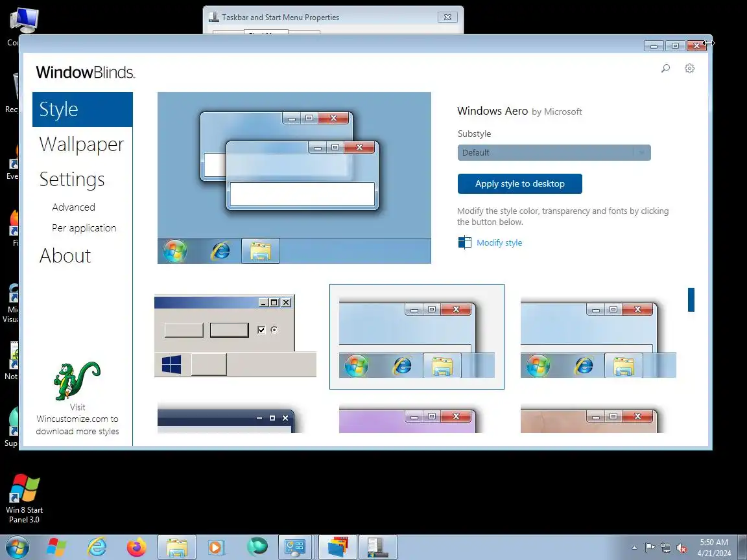Launch Internet Explorer from the taskbar
This screenshot has width=747, height=560.
97,547
